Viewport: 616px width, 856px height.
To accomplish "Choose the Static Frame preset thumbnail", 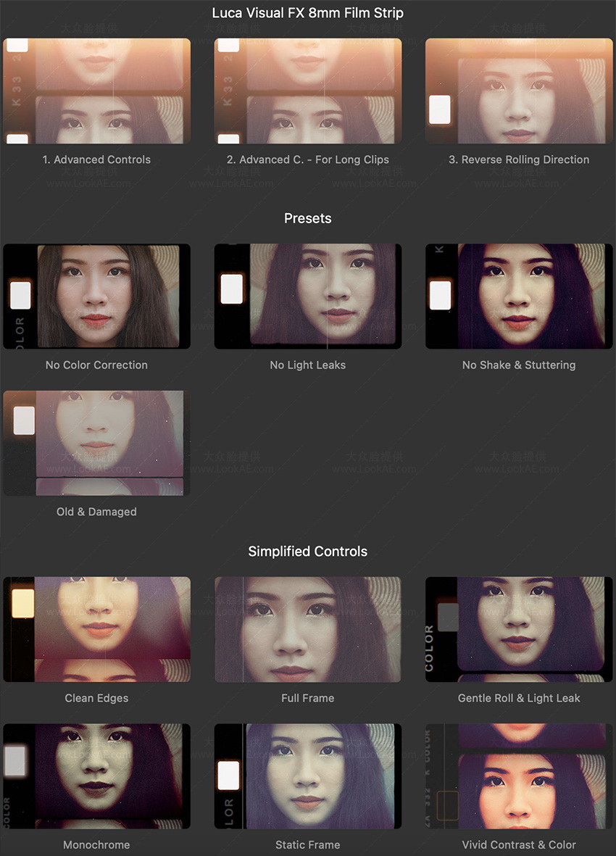I will pos(307,776).
